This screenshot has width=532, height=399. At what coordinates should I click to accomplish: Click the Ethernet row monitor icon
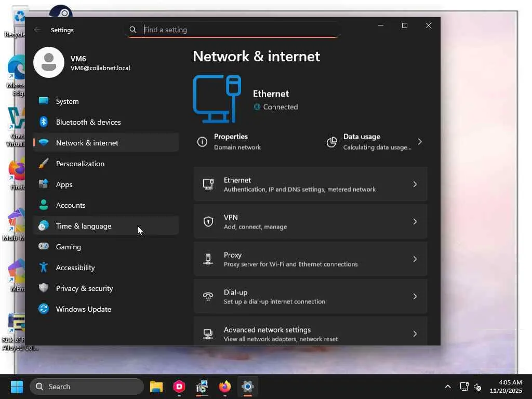(208, 184)
